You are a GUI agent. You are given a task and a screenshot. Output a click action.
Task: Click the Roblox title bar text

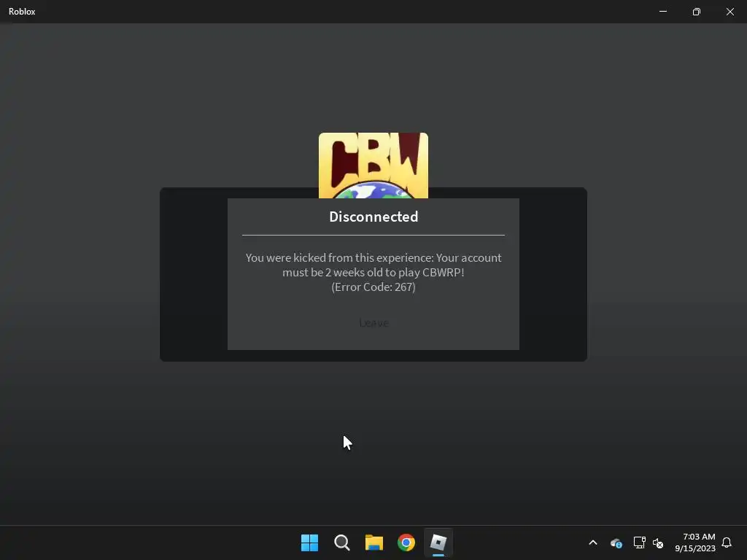coord(22,12)
